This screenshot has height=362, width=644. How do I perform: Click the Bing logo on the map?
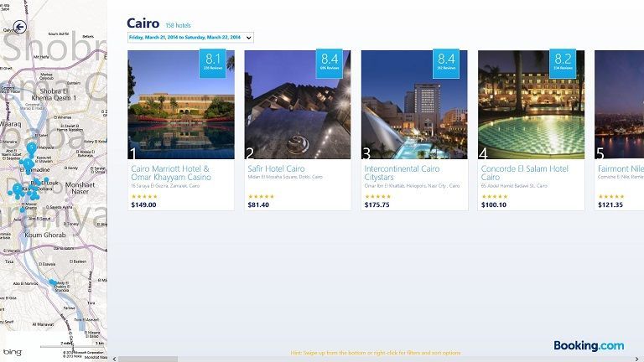(x=13, y=352)
